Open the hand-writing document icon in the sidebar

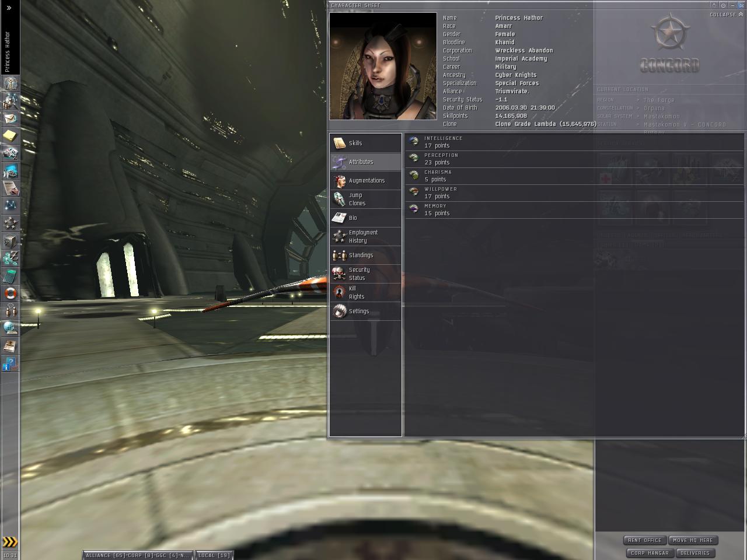(10, 188)
